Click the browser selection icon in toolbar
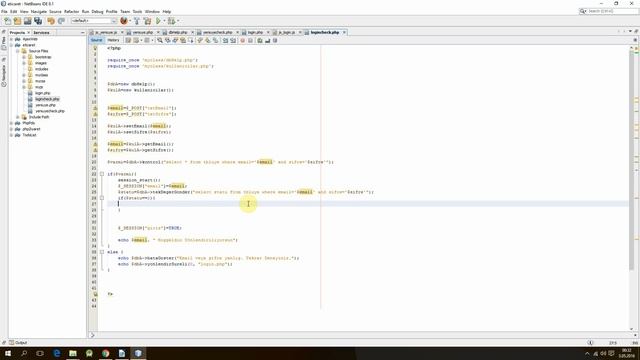640x360 pixels. point(124,21)
